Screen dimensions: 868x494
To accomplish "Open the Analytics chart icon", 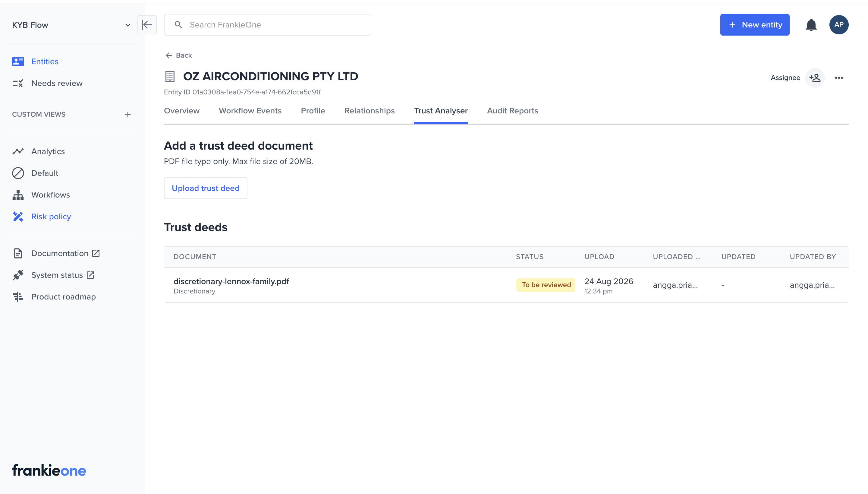I will [18, 151].
